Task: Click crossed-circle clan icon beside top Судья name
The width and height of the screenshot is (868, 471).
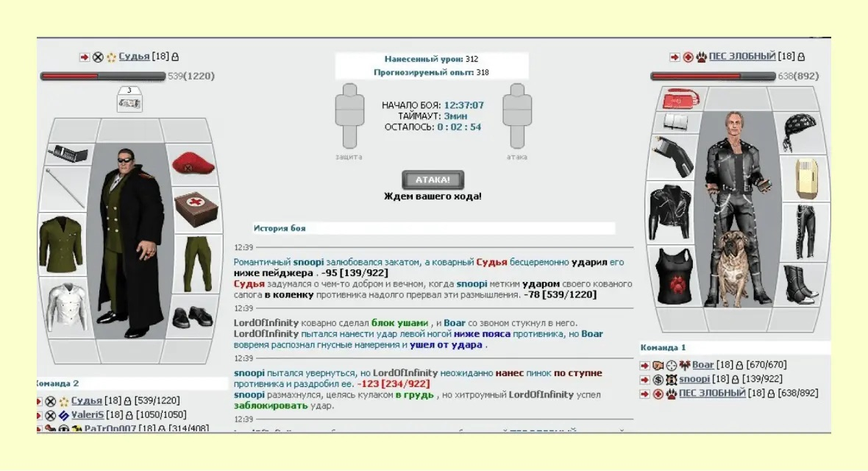Action: coord(98,57)
